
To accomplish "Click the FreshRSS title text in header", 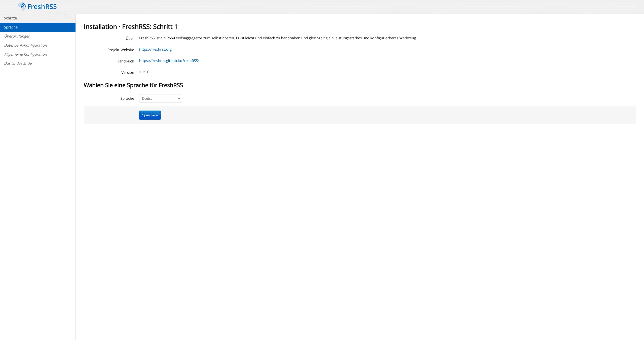I will (42, 7).
